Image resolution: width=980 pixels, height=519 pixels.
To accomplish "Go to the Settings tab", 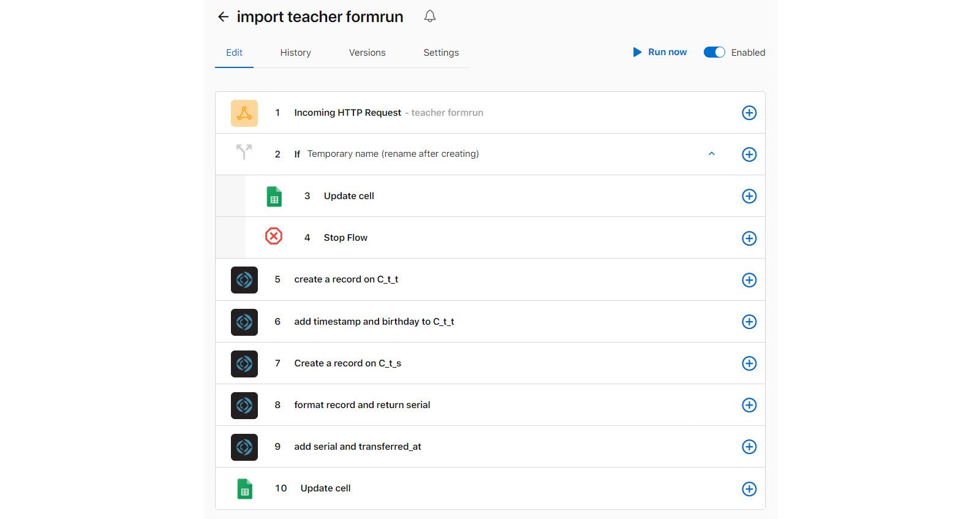I will (x=440, y=53).
